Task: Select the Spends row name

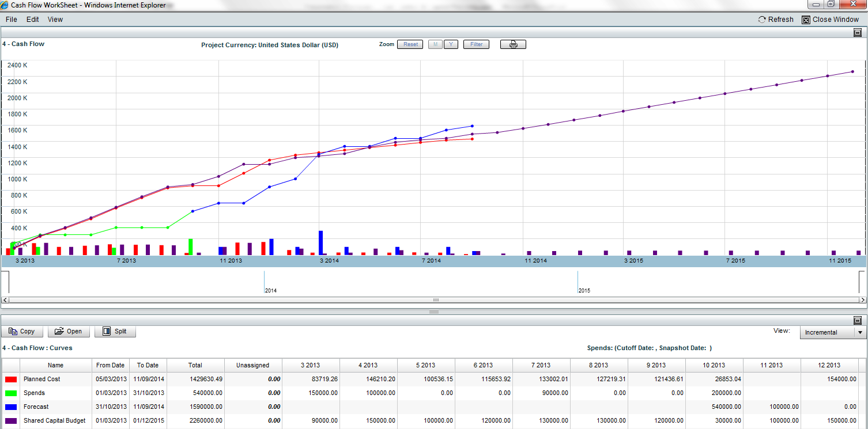Action: 34,393
